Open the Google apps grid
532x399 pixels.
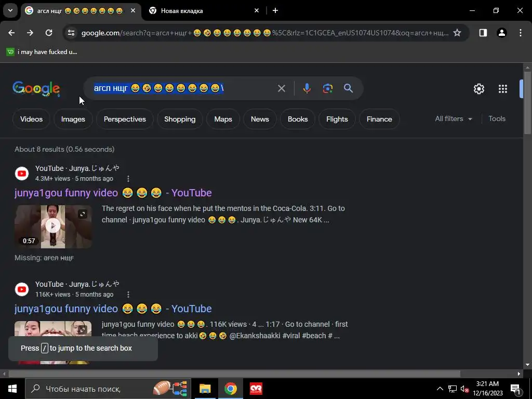pos(503,89)
